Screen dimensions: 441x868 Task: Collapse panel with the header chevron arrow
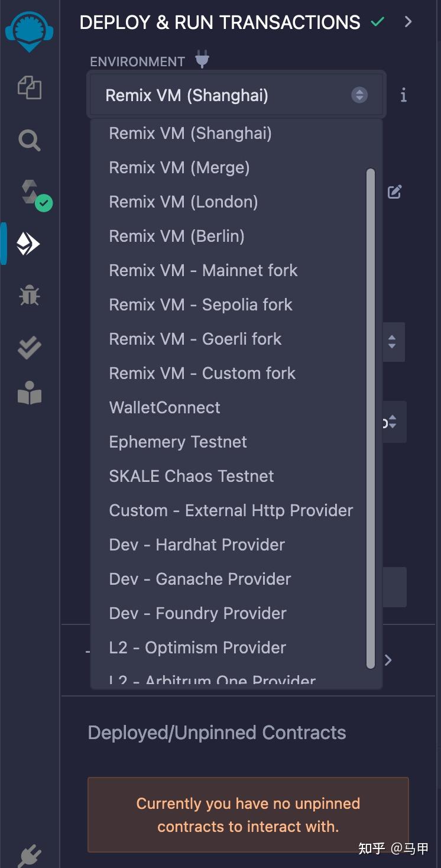point(408,22)
